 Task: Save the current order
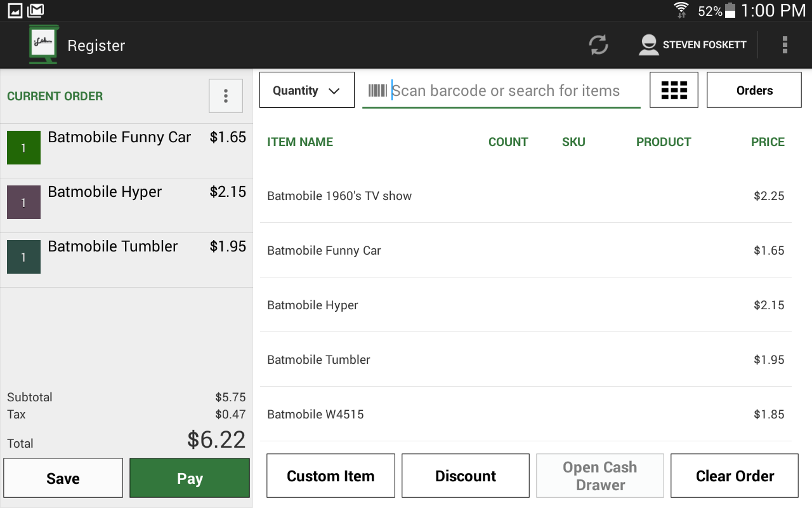pyautogui.click(x=63, y=478)
